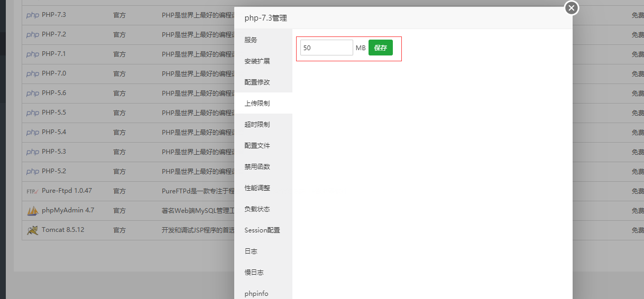Select the 上传限制 tab
The image size is (644, 299).
pos(263,104)
